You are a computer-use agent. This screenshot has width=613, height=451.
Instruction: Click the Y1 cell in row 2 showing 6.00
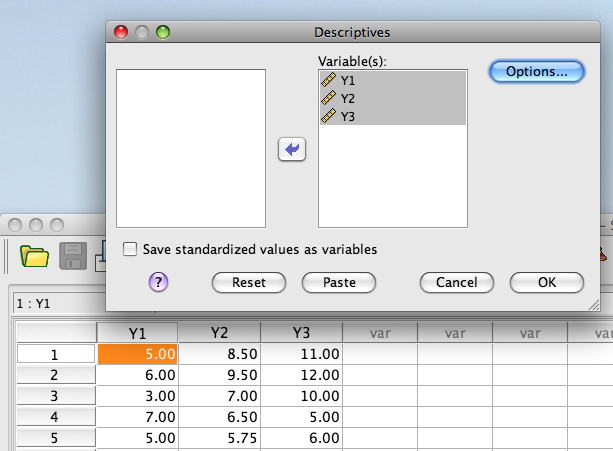137,375
